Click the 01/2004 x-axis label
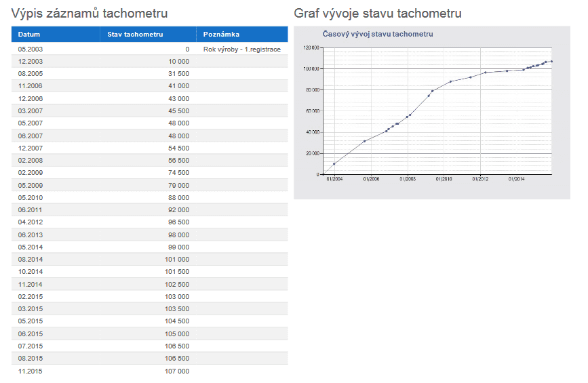588x383 pixels. pos(334,179)
